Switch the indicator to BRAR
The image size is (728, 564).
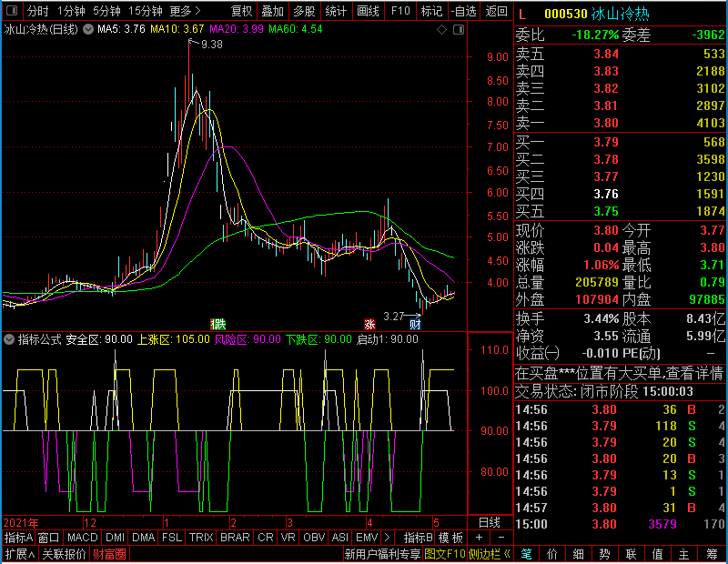pos(235,538)
